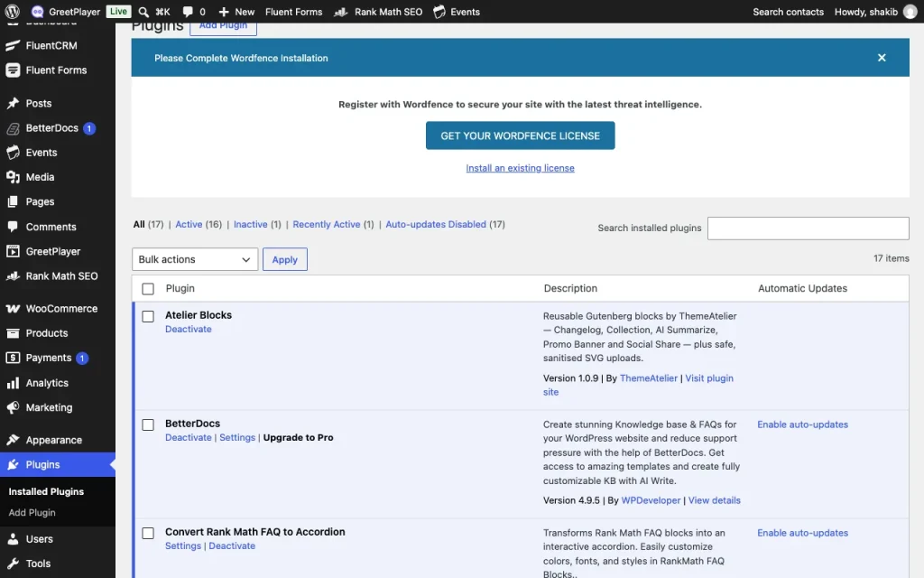Click the Appearance brush icon
Screen dimensions: 924x578
click(x=13, y=440)
